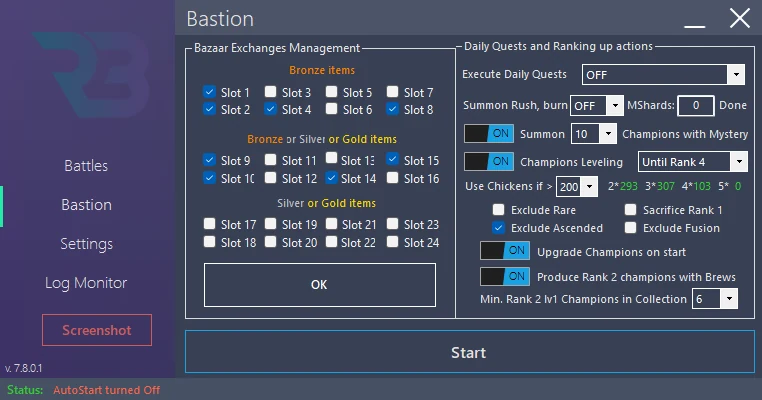Check the Slot 19 checkbox

(x=271, y=224)
